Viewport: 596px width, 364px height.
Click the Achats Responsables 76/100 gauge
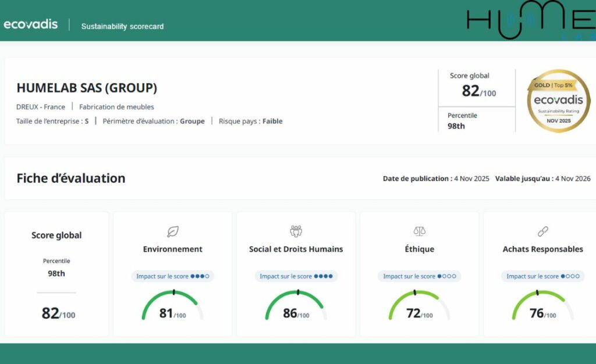point(542,307)
